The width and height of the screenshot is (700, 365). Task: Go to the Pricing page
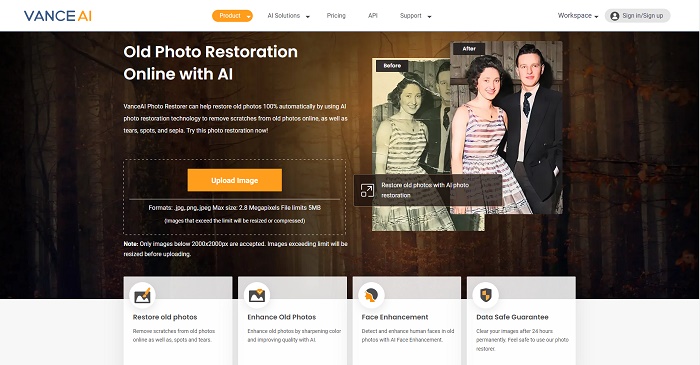[336, 16]
